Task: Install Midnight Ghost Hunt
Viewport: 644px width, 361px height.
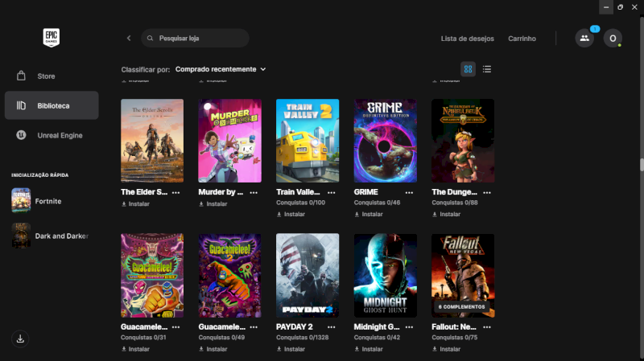Action: click(x=369, y=349)
